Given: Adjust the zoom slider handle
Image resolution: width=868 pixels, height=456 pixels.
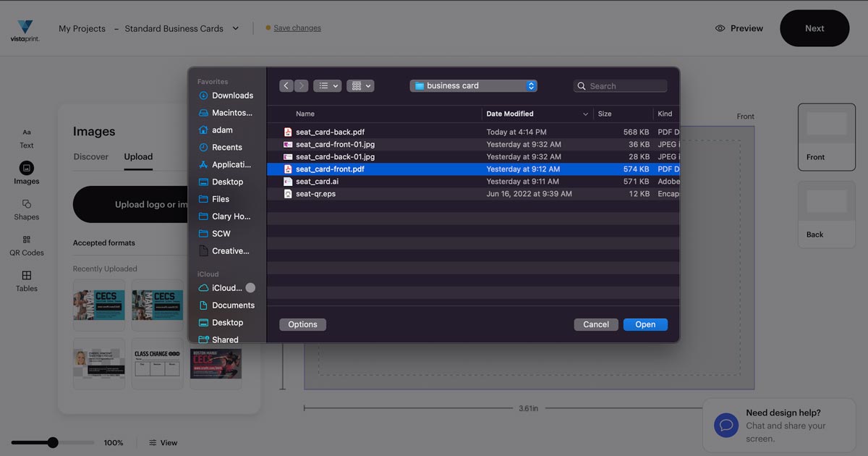Looking at the screenshot, I should (53, 442).
